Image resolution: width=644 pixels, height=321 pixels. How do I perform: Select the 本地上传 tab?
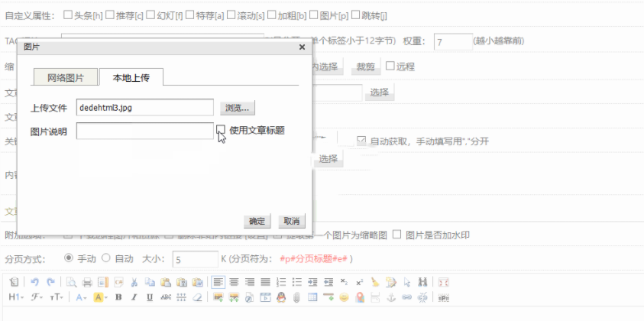[131, 77]
